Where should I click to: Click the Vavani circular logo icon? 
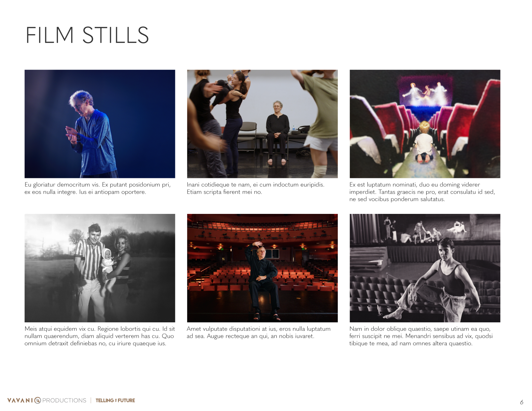pos(38,400)
